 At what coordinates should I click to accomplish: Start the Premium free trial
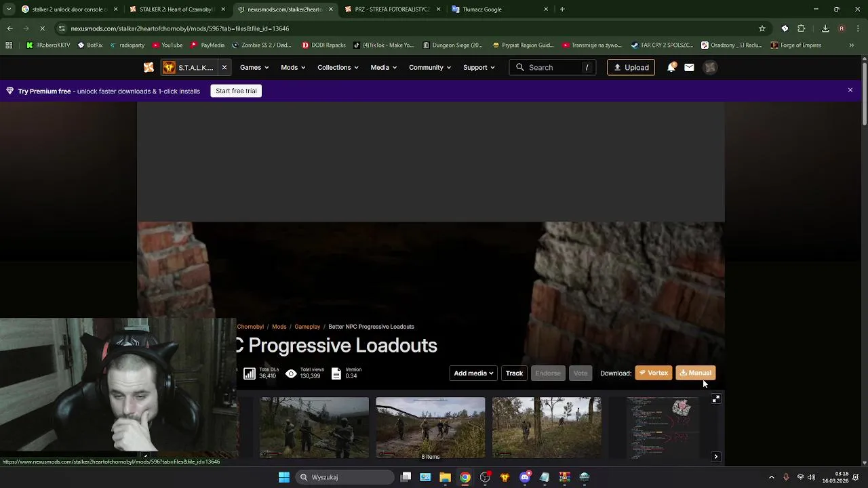(x=236, y=91)
